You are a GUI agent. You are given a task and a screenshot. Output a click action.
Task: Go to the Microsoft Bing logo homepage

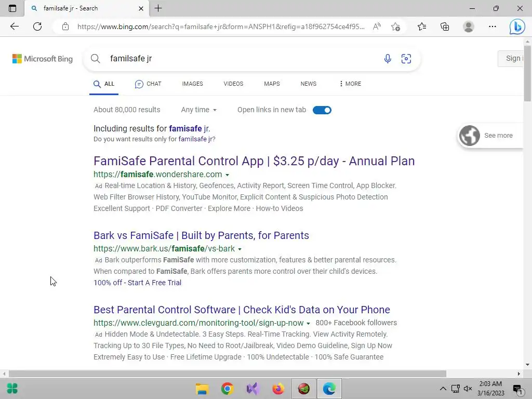[x=43, y=59]
